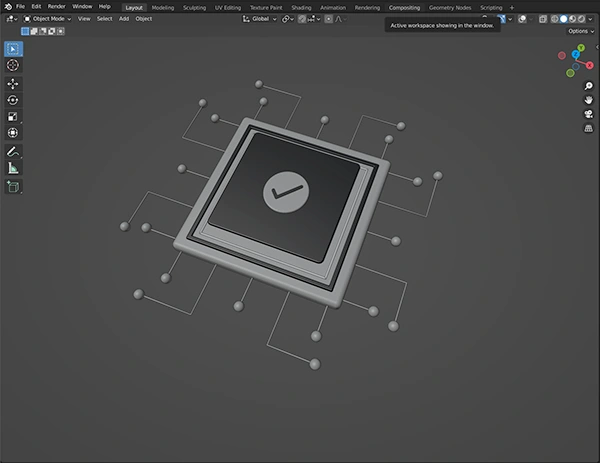Open the editor type dropdown
Image resolution: width=600 pixels, height=463 pixels.
coord(12,19)
